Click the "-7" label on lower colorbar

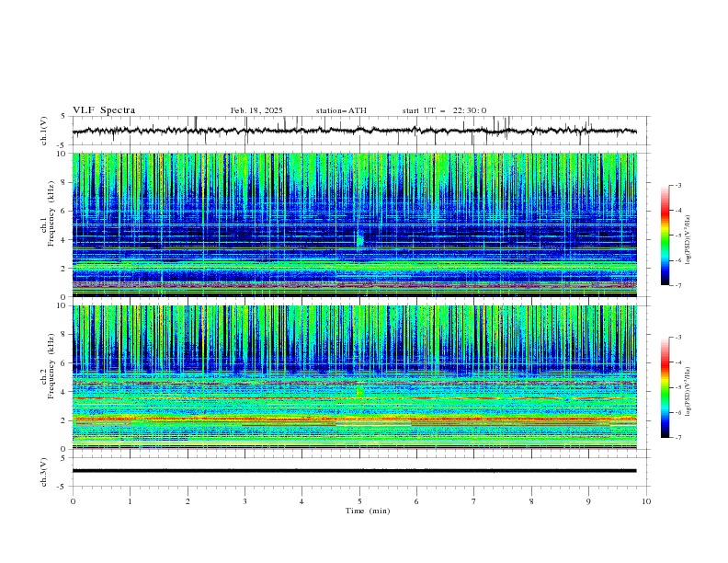tap(678, 438)
